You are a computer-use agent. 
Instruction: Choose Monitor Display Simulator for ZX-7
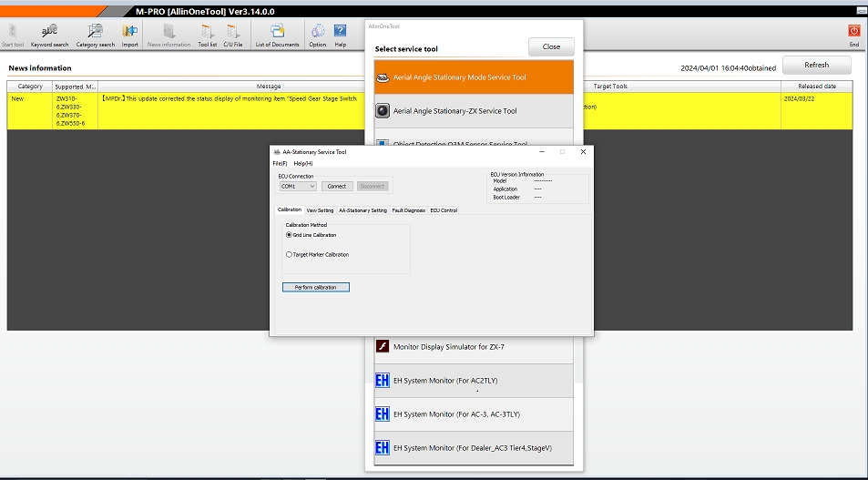click(x=474, y=347)
